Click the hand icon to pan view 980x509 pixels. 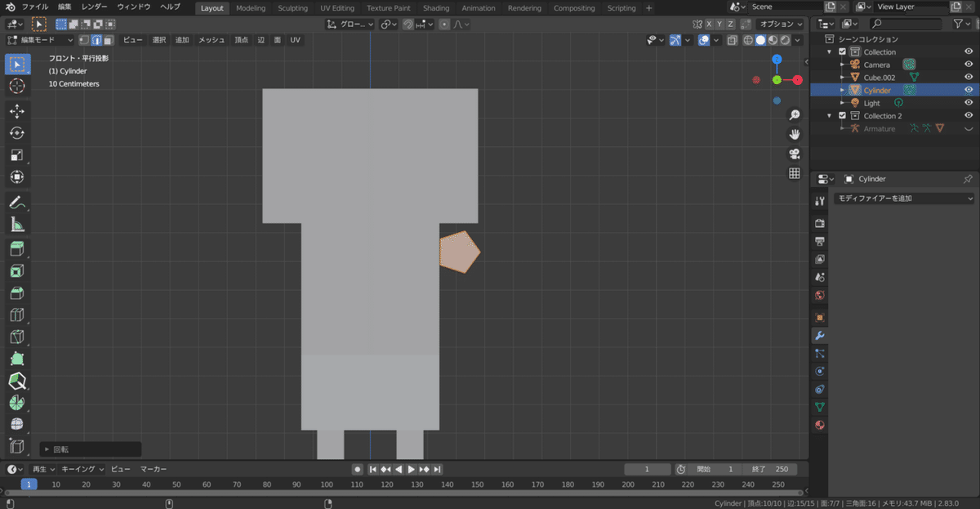[794, 134]
